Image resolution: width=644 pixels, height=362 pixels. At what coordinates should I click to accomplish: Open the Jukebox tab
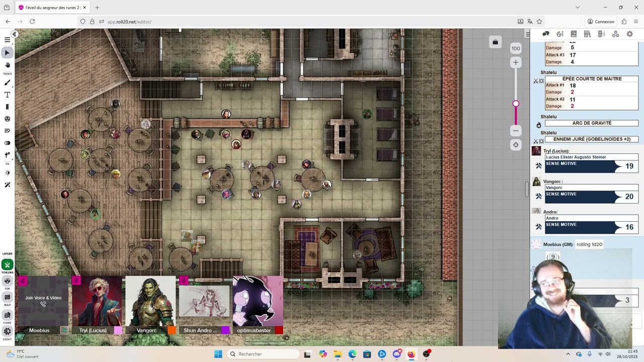tap(601, 34)
